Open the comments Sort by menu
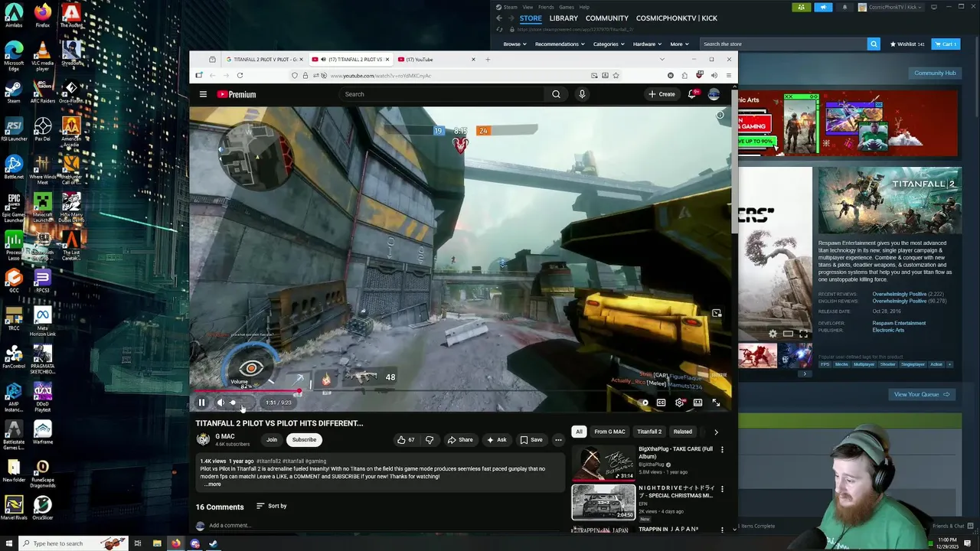Viewport: 980px width, 551px height. tap(272, 506)
